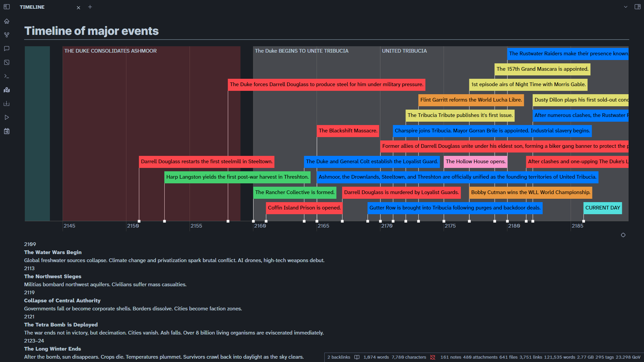The width and height of the screenshot is (644, 362).
Task: Click the reading view book icon
Action: tap(357, 357)
